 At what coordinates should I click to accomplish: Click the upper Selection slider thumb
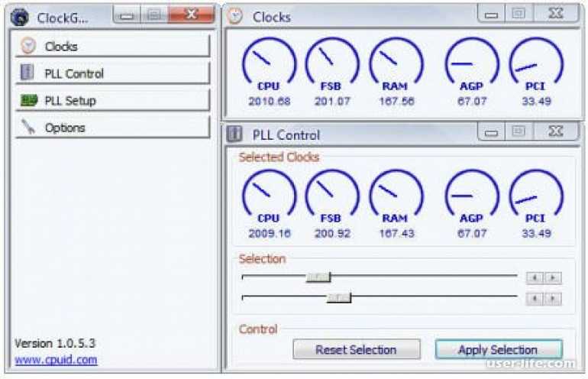click(318, 277)
